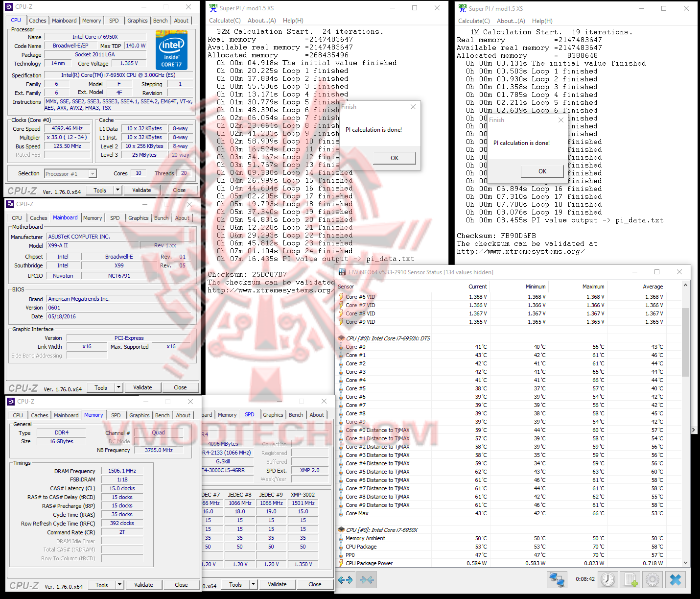The image size is (700, 599).
Task: Open the HWiNFO sensor settings gear icon
Action: [653, 580]
